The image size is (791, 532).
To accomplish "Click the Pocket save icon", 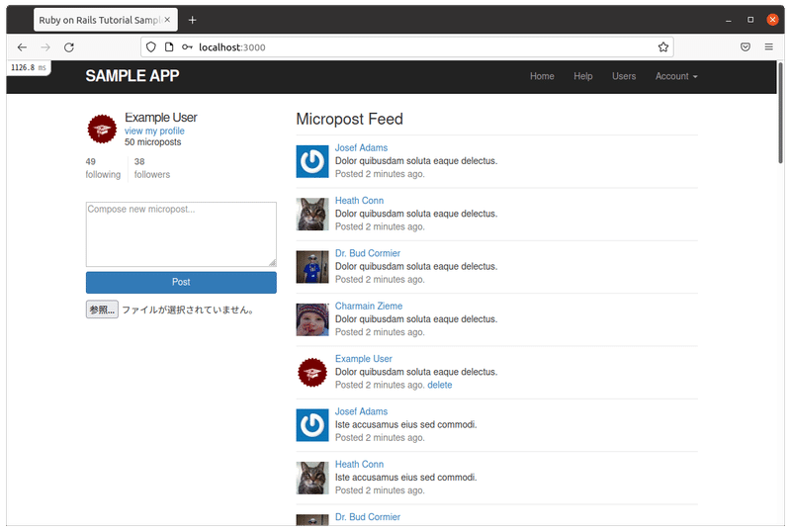I will 746,46.
